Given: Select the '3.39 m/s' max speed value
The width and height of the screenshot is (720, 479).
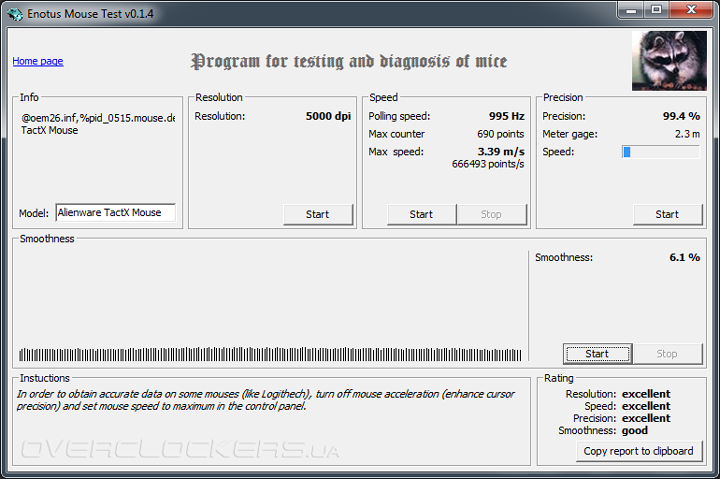Looking at the screenshot, I should click(x=501, y=152).
